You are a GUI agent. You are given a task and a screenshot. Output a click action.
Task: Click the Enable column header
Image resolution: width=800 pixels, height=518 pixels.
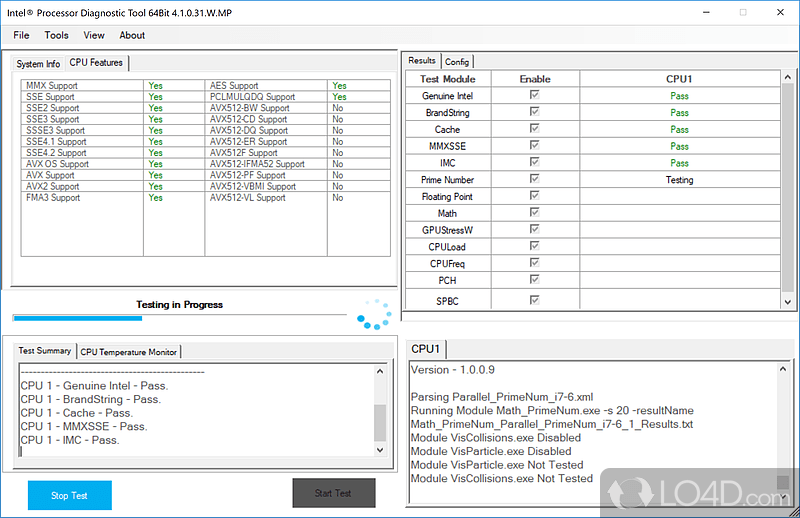click(535, 79)
